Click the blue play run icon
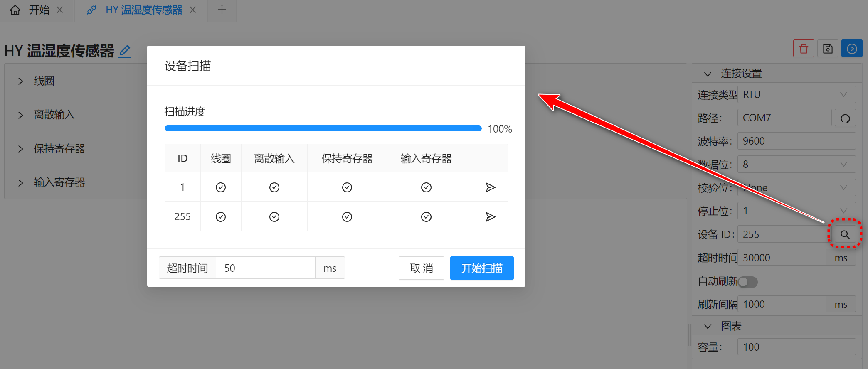Screen dimensions: 868x369 click(852, 49)
